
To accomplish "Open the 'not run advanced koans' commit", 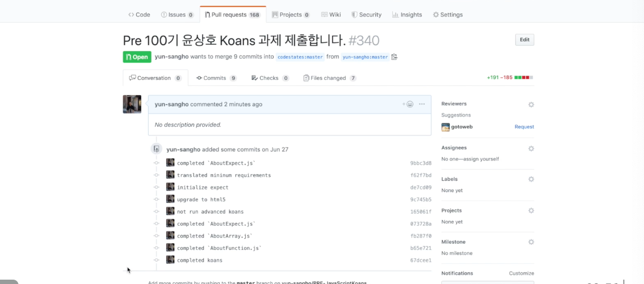I will [x=210, y=212].
